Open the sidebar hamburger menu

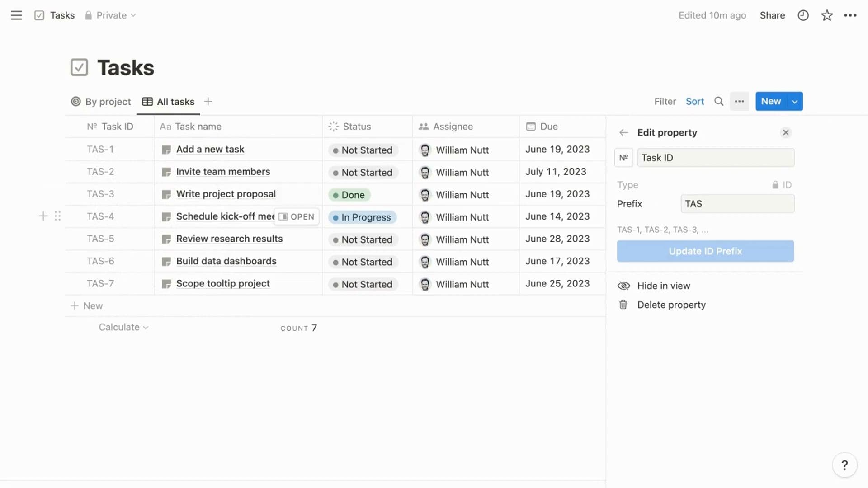pos(16,15)
